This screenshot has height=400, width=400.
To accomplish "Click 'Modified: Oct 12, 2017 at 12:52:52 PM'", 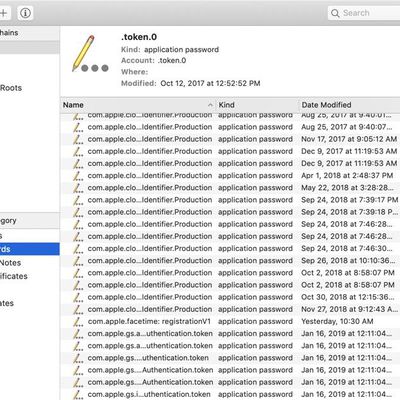I will tap(191, 83).
